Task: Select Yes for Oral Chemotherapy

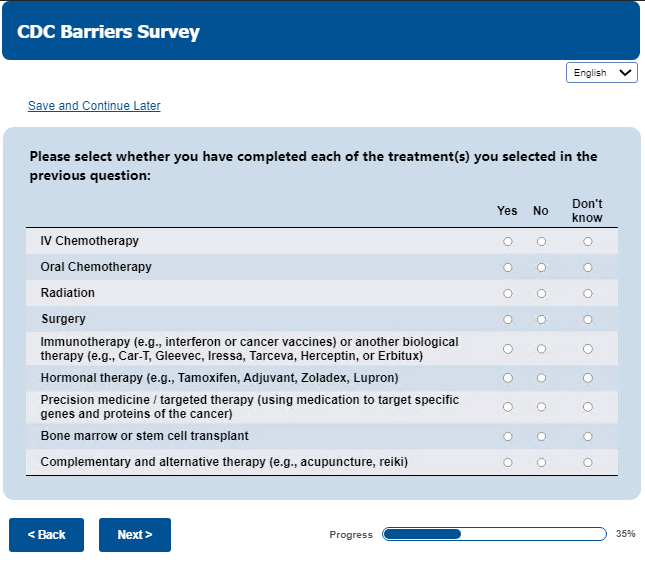Action: point(508,267)
